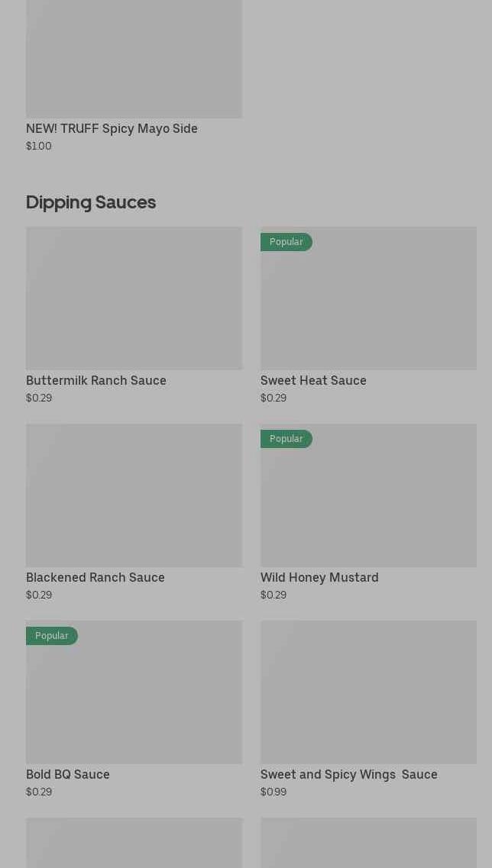Image resolution: width=492 pixels, height=868 pixels.
Task: Select the Wild Honey Mustard title
Action: click(x=319, y=577)
